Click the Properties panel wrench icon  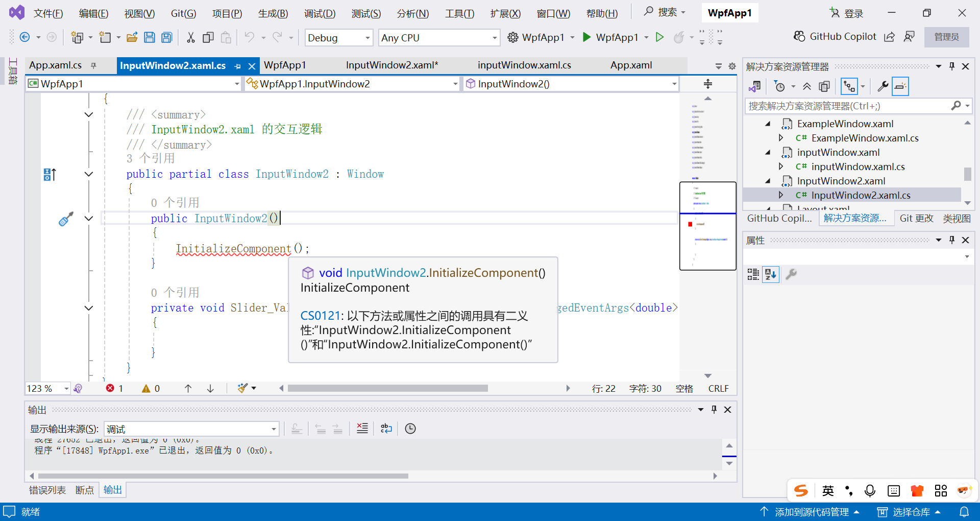tap(791, 274)
